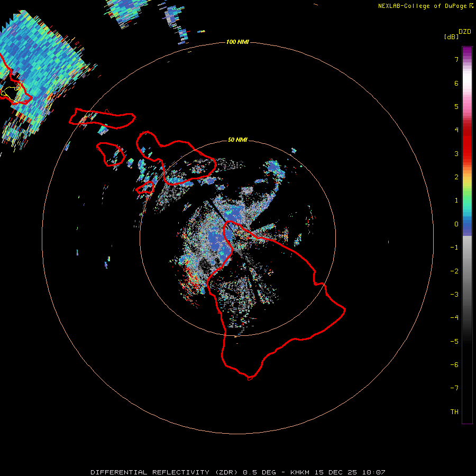Click the -1 value on color scale
Viewport: 476px width, 476px height.
point(454,248)
